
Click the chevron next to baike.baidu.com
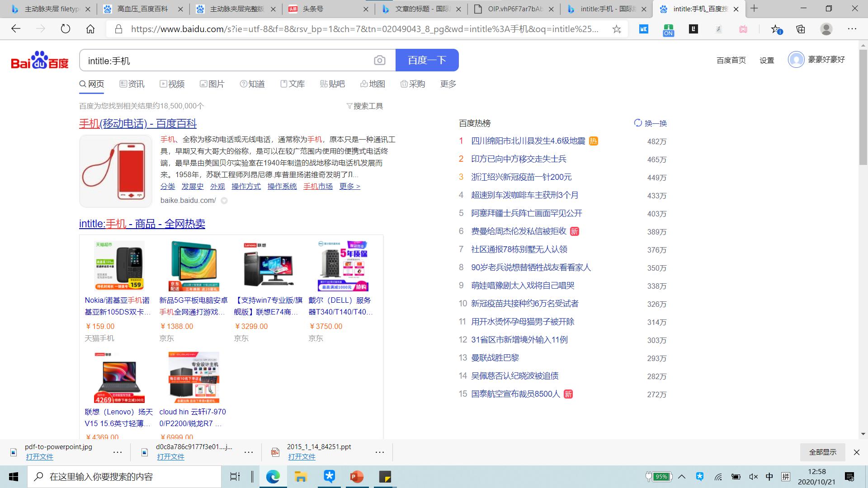pos(224,200)
